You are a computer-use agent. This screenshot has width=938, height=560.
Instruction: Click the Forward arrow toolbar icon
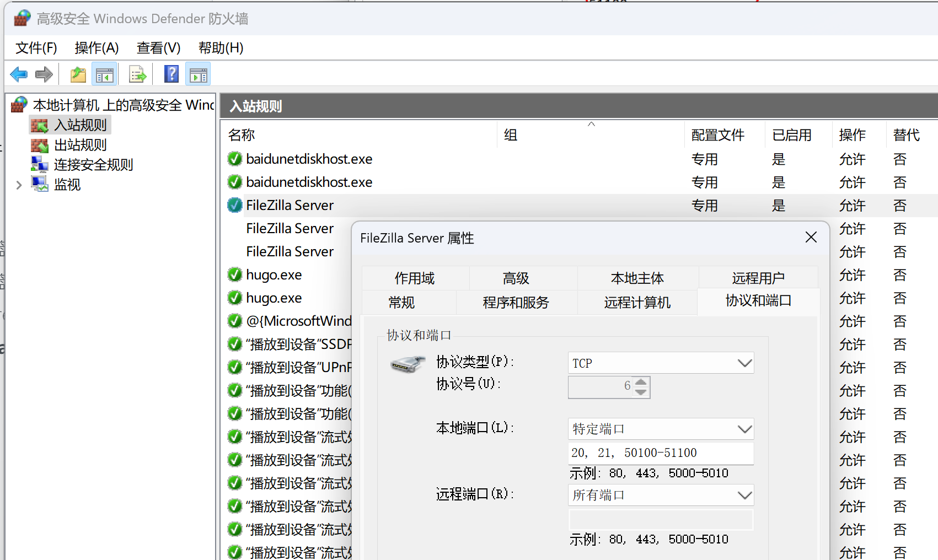[44, 74]
